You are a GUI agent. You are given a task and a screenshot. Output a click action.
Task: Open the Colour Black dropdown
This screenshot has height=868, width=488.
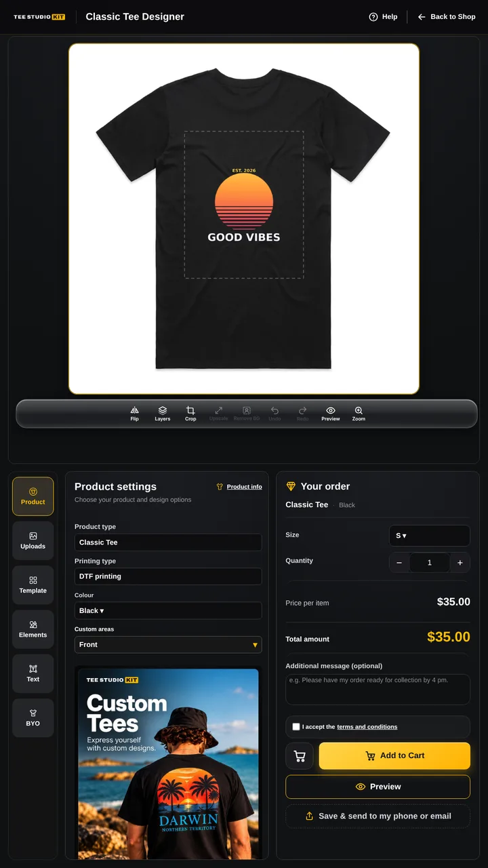point(168,610)
